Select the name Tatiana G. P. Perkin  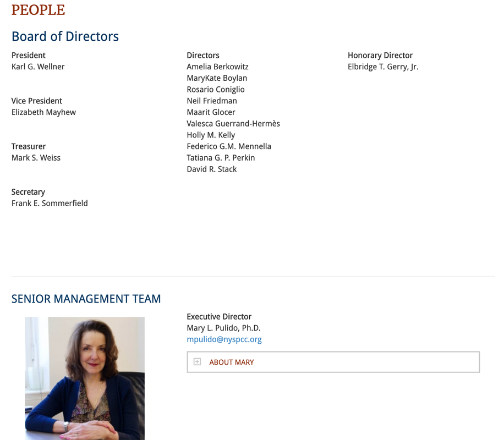pyautogui.click(x=221, y=158)
